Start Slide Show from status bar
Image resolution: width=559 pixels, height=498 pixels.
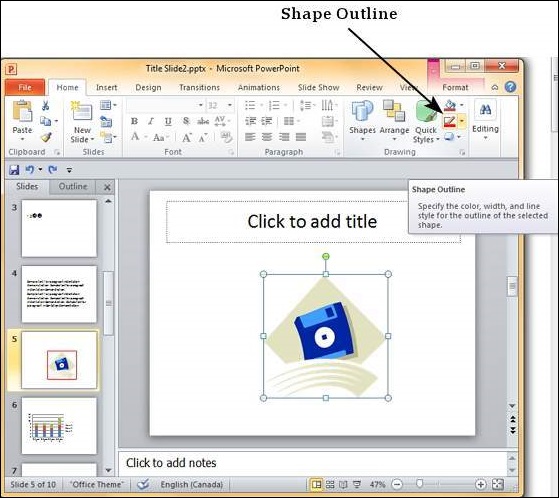[x=357, y=484]
